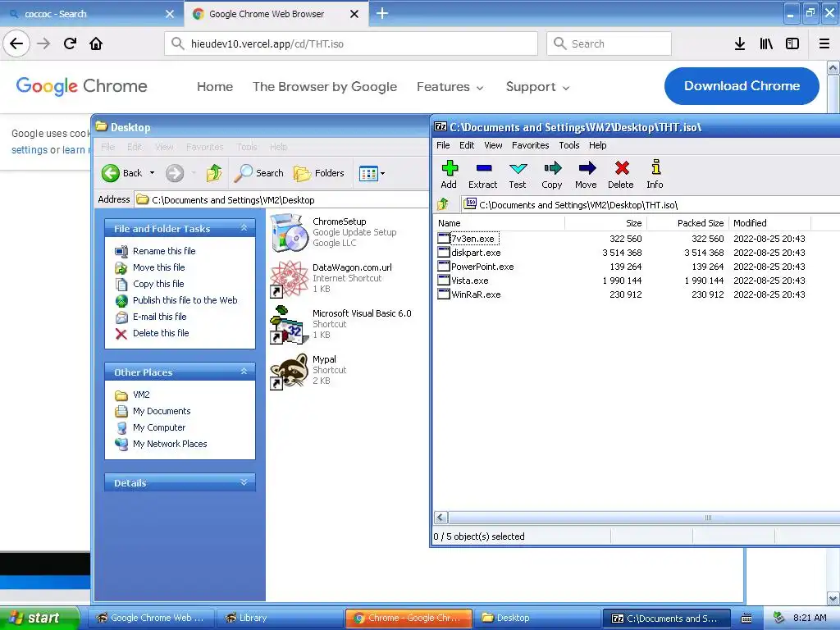Open a new browser tab
Viewport: 840px width, 630px height.
pos(382,13)
